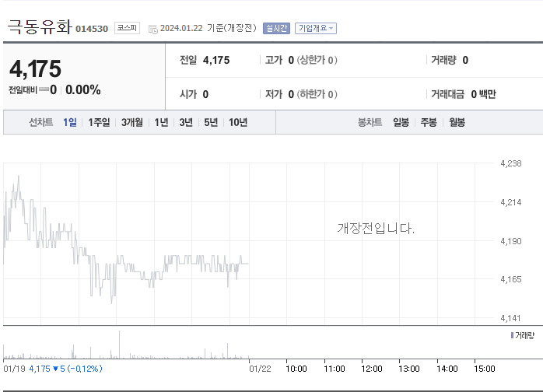543x392 pixels.
Task: Switch to the 월봉 candlestick chart
Action: [x=457, y=122]
